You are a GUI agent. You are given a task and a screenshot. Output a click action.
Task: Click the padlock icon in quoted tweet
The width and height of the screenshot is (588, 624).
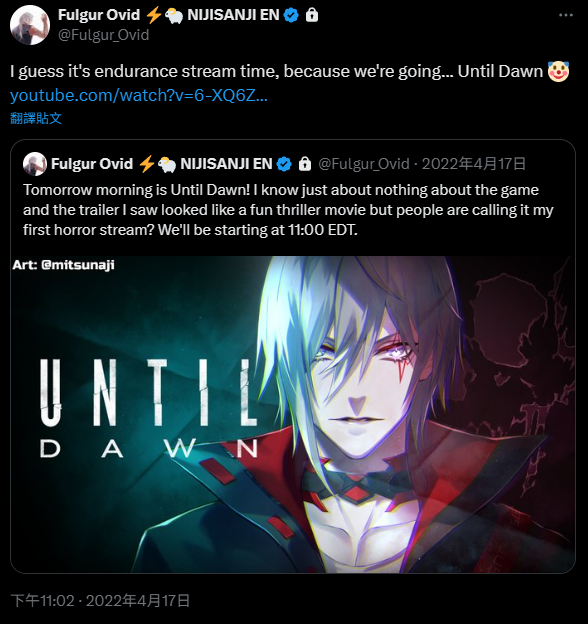(305, 164)
